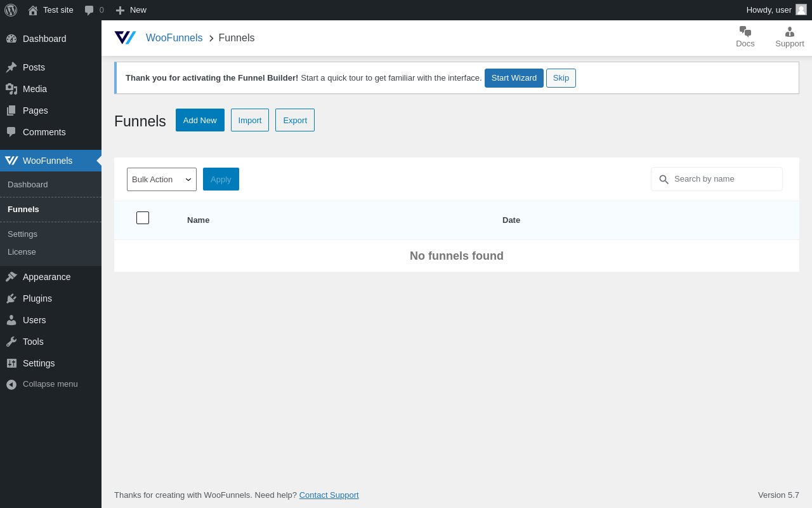This screenshot has height=508, width=812.
Task: Click the plus New icon in admin bar
Action: tap(120, 10)
